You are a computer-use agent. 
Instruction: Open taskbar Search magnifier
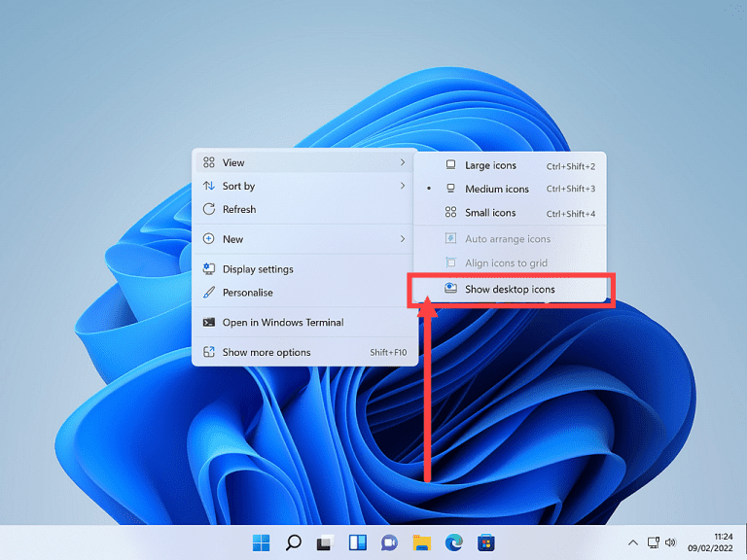point(294,542)
